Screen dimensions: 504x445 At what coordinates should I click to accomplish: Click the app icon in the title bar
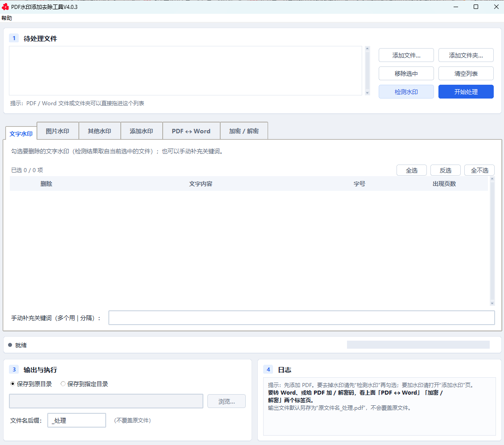pos(5,7)
